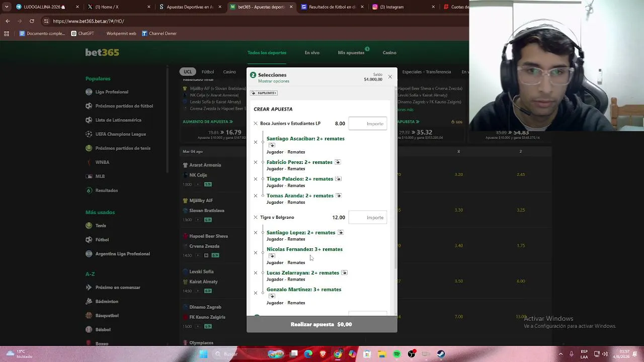This screenshot has height=362, width=644.
Task: Click substitute icon under Nicolas Fernandez
Action: (x=272, y=256)
